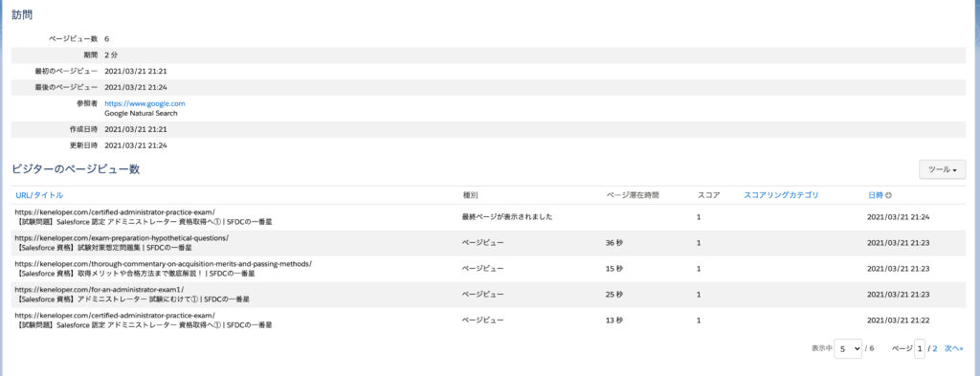Screen dimensions: 980x376
Task: Go to page 2 link
Action: click(x=935, y=348)
